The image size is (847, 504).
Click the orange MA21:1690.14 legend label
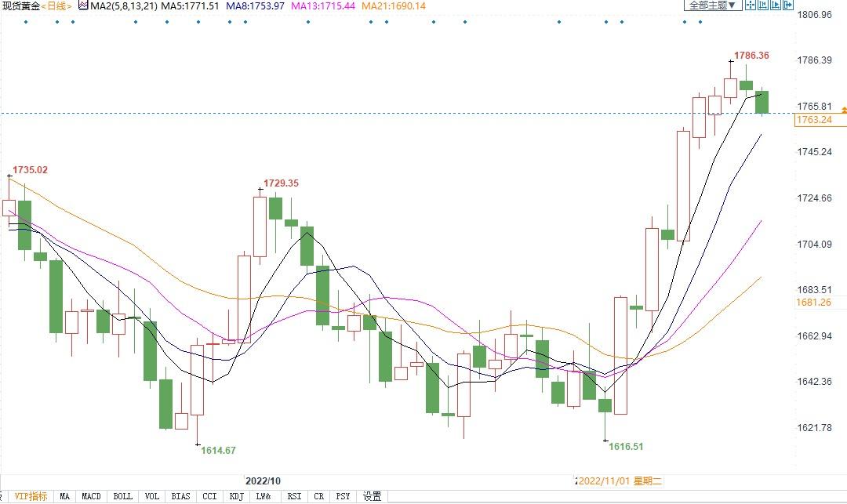tap(394, 5)
